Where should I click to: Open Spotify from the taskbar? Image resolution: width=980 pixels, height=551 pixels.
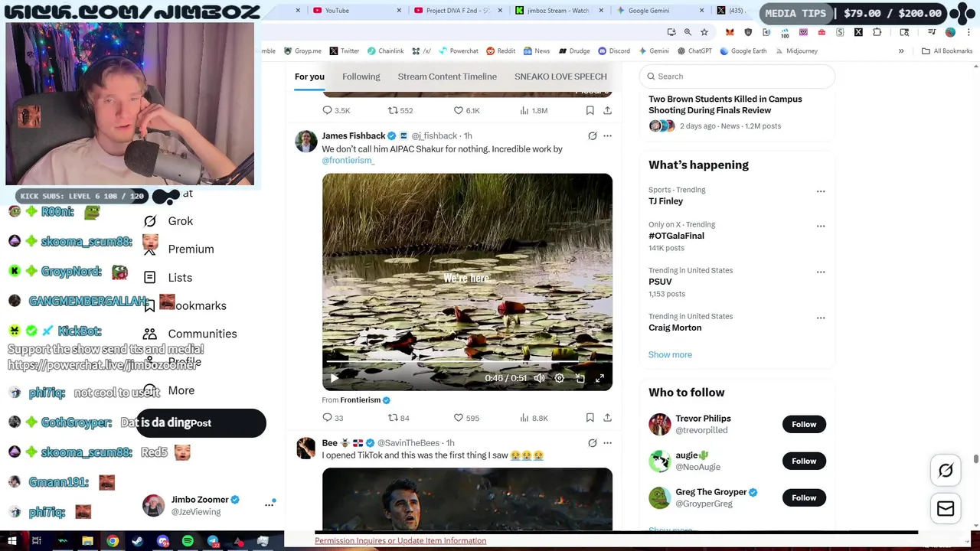click(188, 542)
